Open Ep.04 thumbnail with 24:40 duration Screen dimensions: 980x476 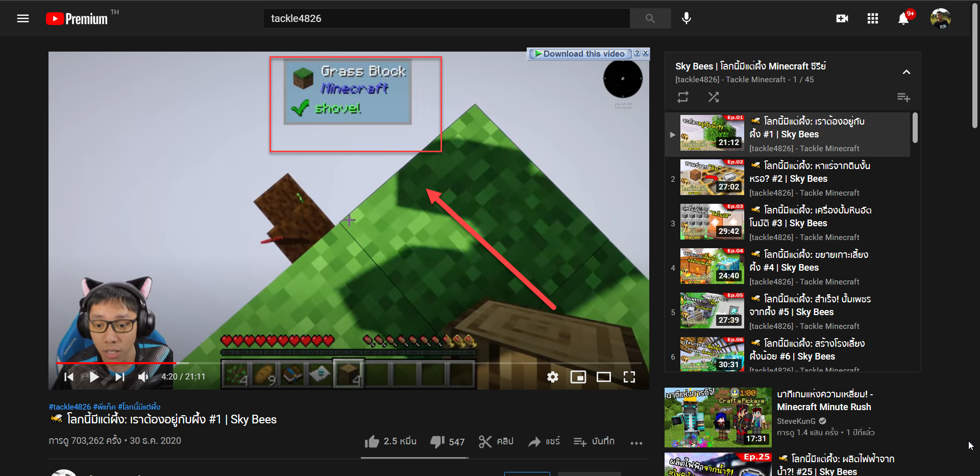[712, 266]
